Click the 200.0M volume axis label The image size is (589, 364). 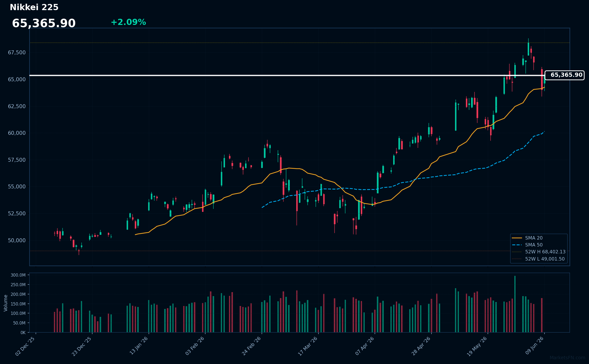(18, 294)
